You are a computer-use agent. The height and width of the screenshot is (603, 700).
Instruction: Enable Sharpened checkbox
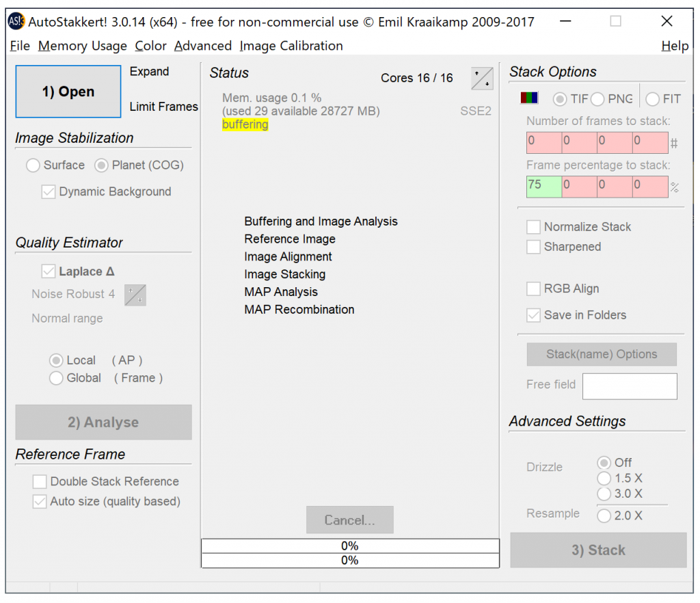[564, 247]
